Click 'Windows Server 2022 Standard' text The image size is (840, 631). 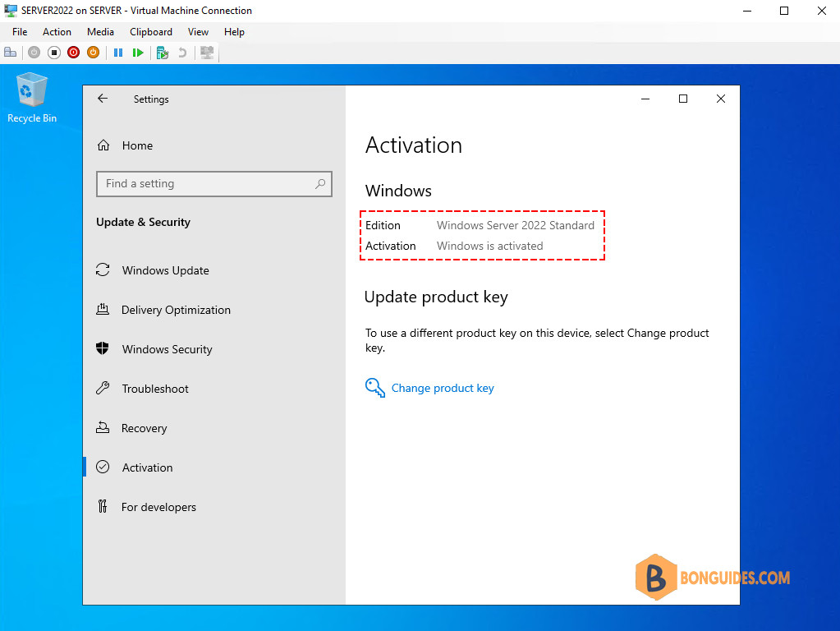click(x=516, y=225)
